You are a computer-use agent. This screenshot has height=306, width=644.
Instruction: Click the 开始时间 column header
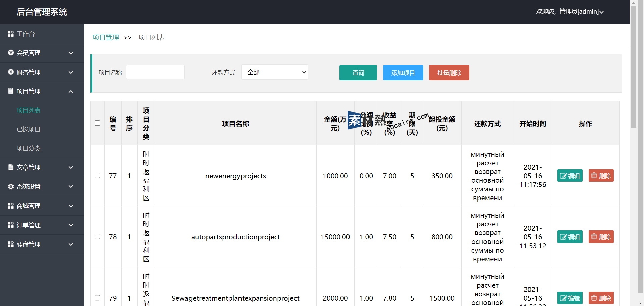point(533,124)
